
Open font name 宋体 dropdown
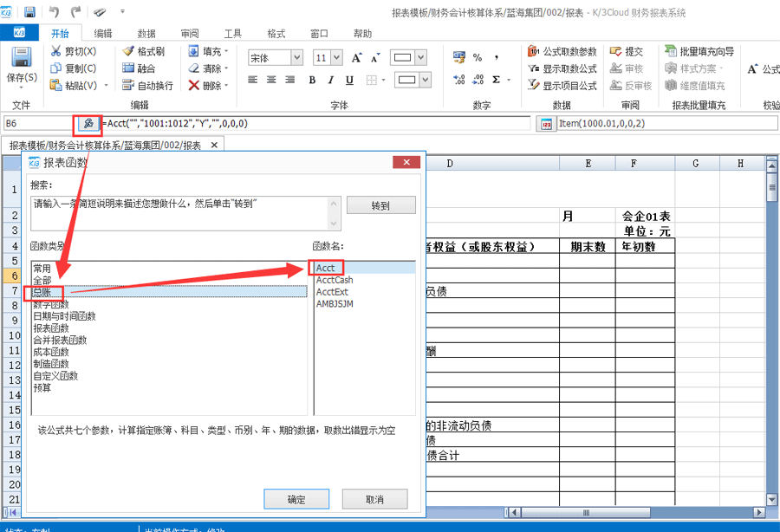click(297, 58)
